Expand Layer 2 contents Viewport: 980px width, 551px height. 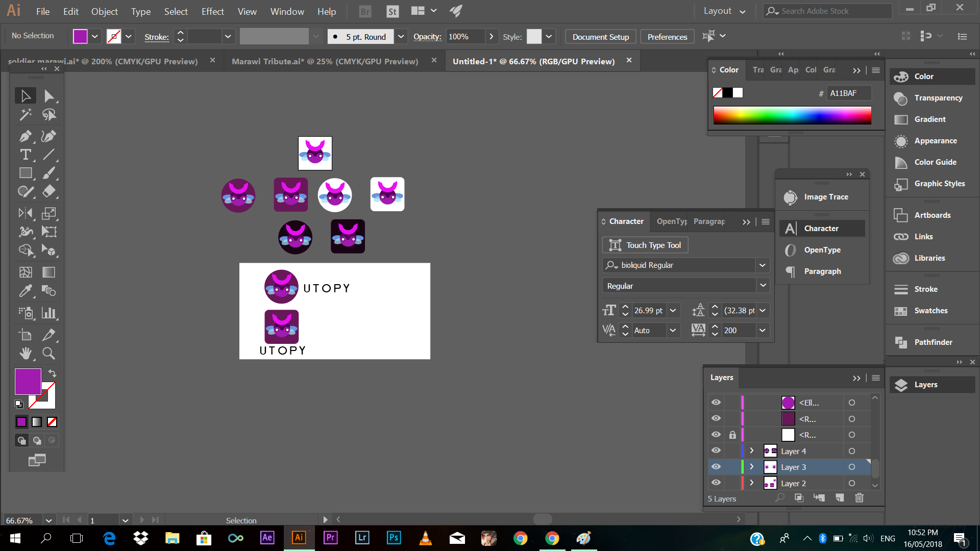click(752, 483)
